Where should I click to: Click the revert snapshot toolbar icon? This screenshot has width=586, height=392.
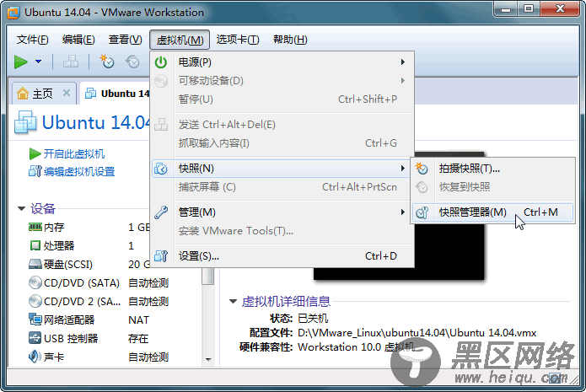click(132, 62)
